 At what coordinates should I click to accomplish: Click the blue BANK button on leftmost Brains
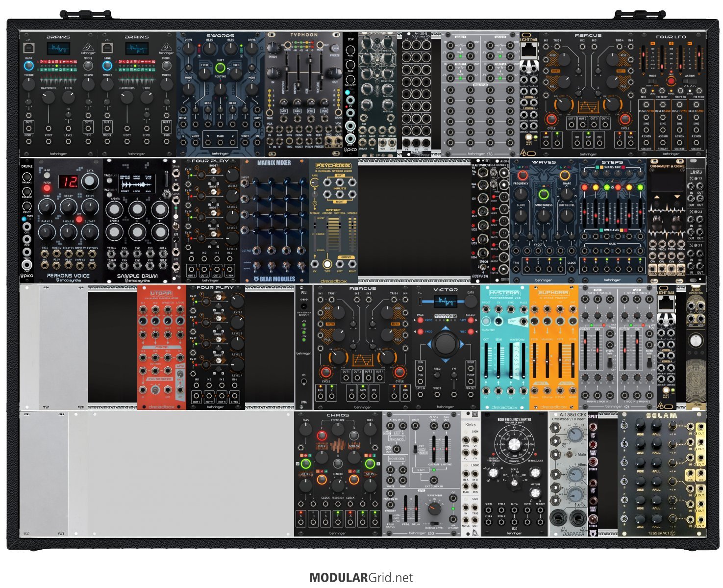pyautogui.click(x=28, y=66)
